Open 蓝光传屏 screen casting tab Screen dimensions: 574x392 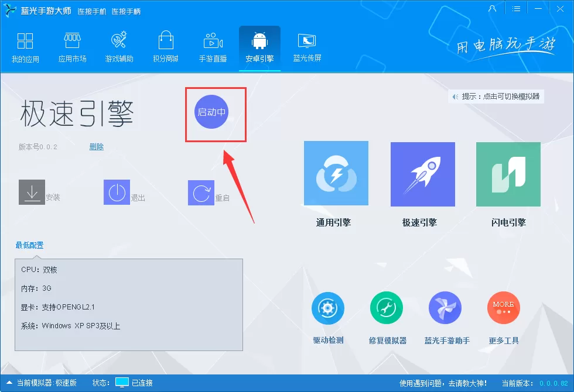(x=307, y=47)
